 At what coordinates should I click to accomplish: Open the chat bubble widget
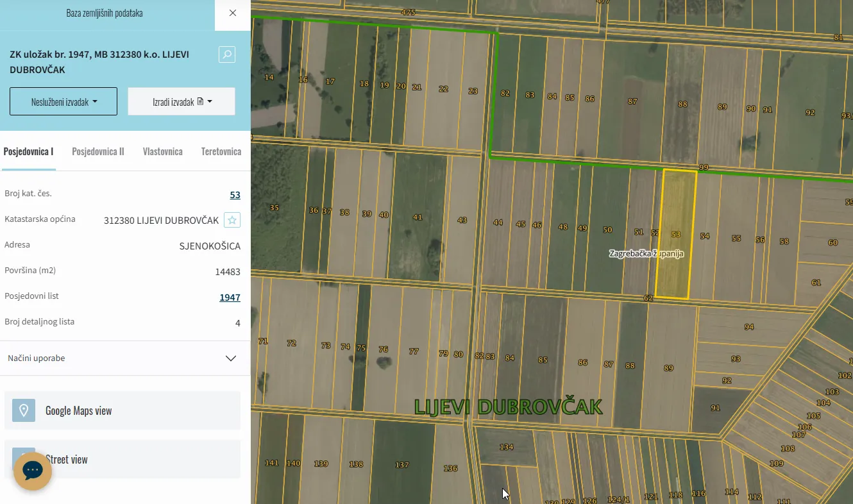pos(33,471)
